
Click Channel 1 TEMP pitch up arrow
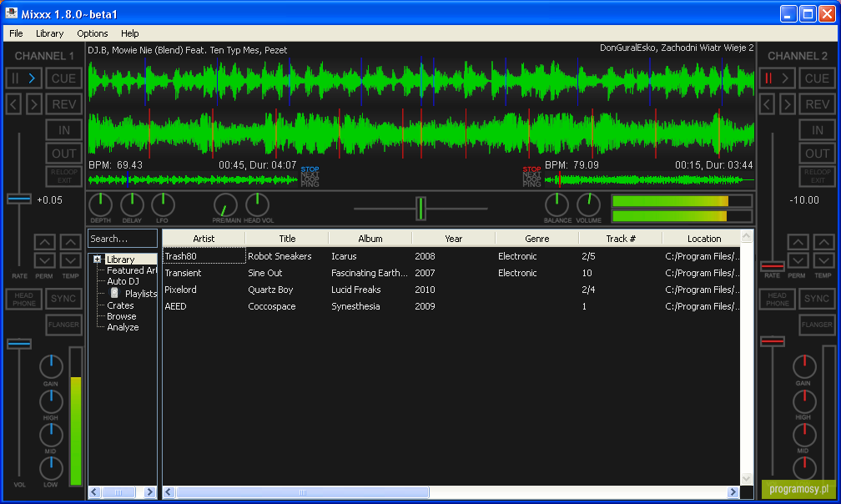[x=70, y=242]
